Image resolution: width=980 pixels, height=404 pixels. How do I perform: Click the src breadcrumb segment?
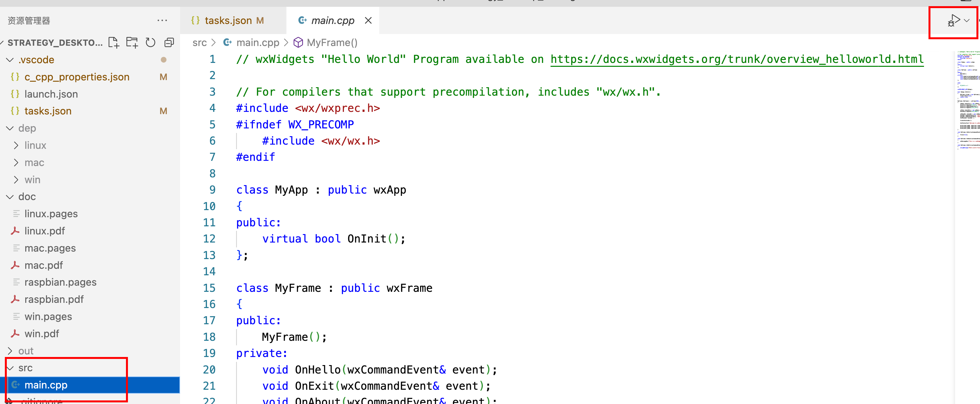199,43
